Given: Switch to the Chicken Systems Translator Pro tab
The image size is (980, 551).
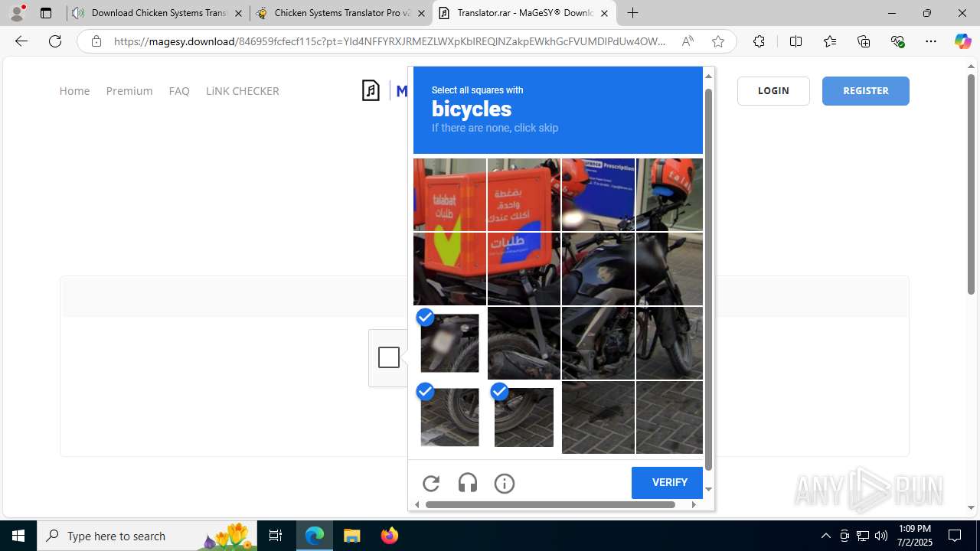Looking at the screenshot, I should [x=341, y=13].
